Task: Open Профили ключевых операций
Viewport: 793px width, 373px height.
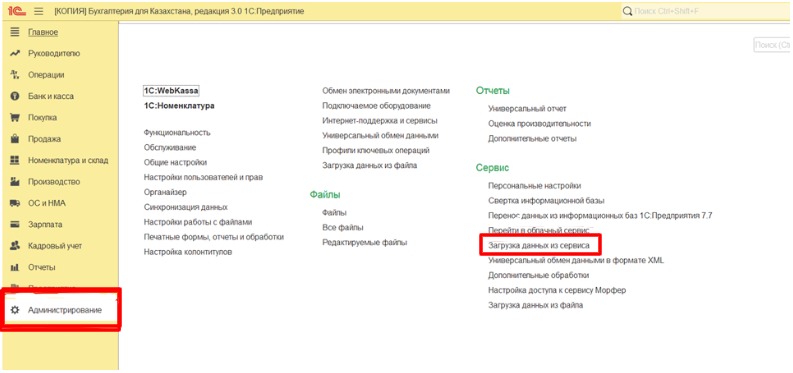Action: [376, 150]
